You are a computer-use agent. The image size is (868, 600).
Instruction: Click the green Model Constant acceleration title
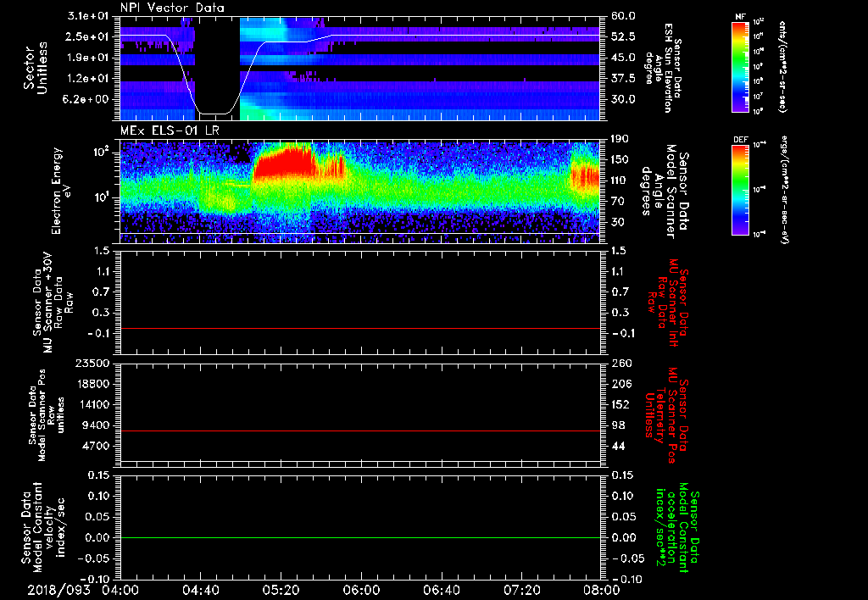pos(678,528)
